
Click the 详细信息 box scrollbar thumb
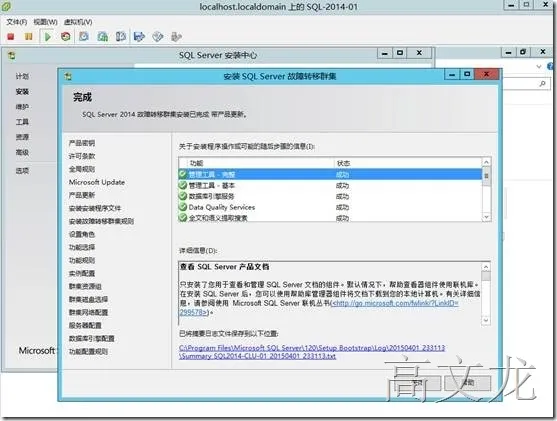point(486,276)
